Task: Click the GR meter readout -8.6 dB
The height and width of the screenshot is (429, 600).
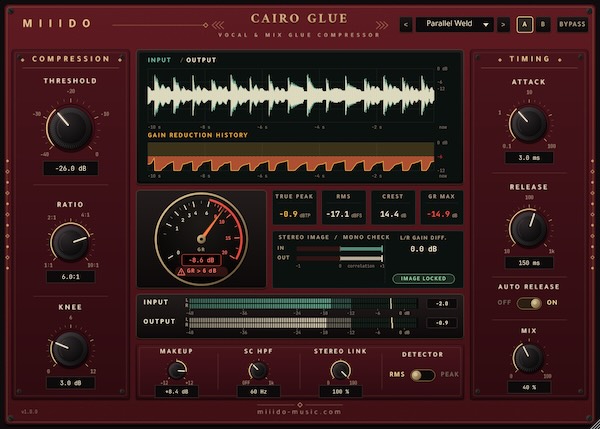Action: (x=201, y=260)
